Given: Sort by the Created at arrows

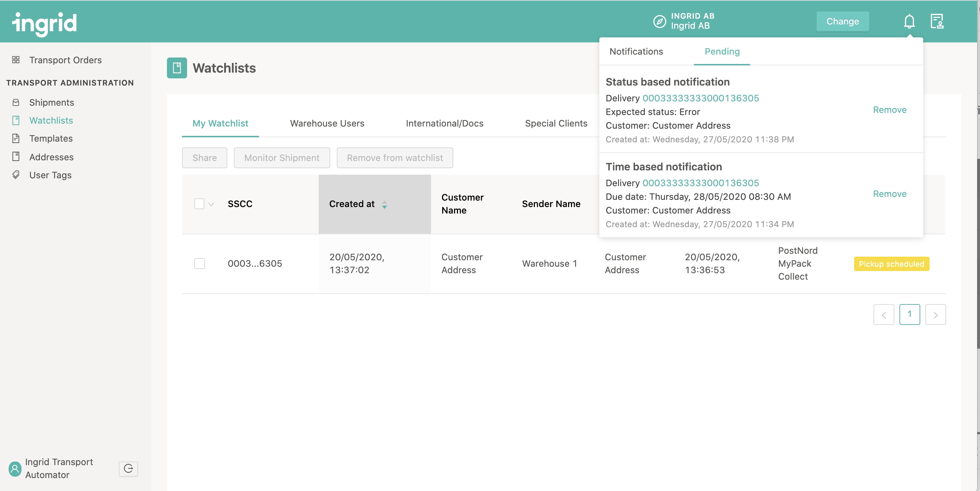Looking at the screenshot, I should coord(384,205).
